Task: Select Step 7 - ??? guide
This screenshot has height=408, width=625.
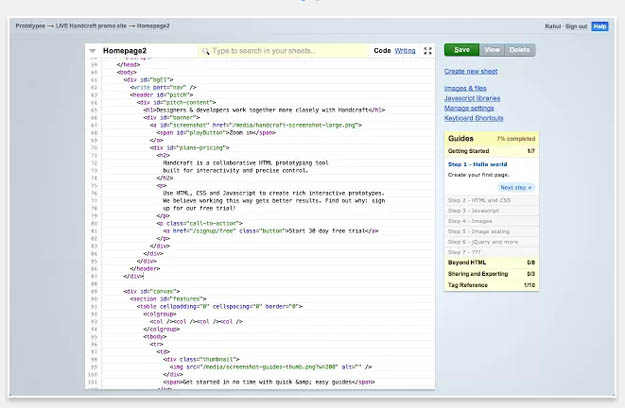Action: coord(491,252)
